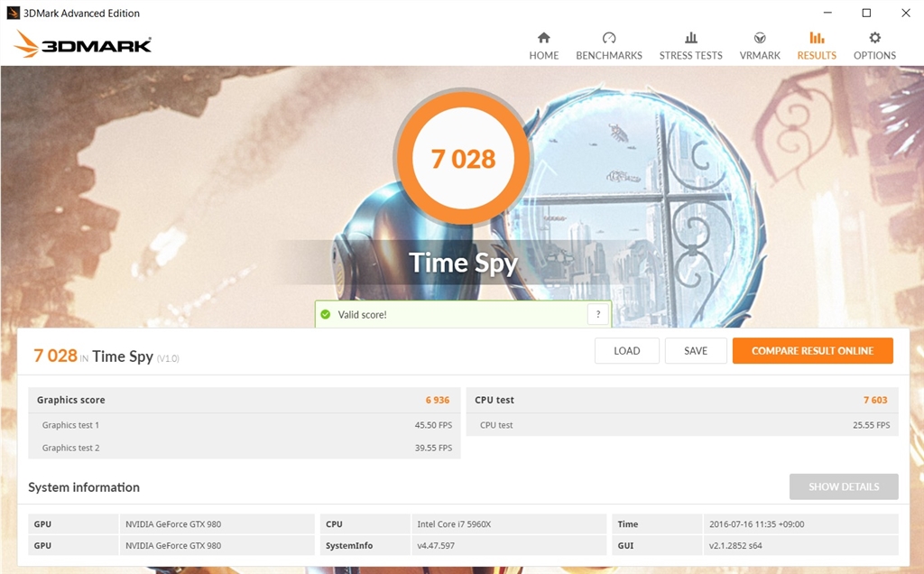Image resolution: width=924 pixels, height=574 pixels.
Task: Click the 3DMark title bar app icon
Action: tap(13, 13)
